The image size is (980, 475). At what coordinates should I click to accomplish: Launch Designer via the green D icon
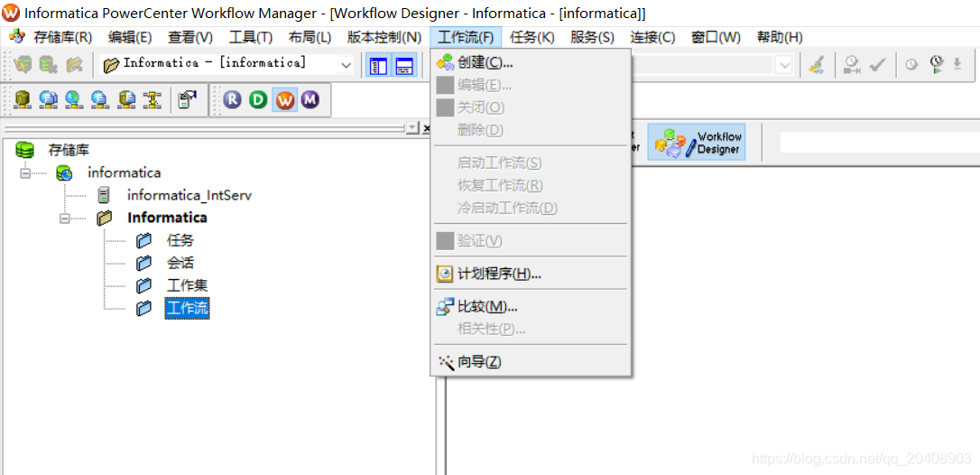point(258,99)
